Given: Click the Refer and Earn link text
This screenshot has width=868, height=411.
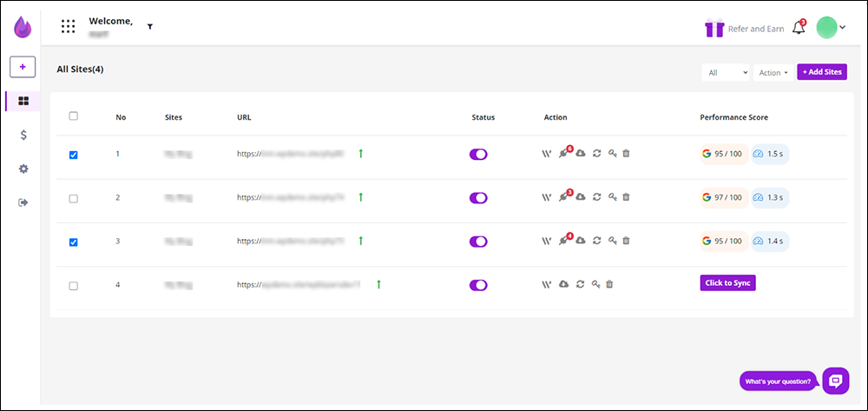Looking at the screenshot, I should [756, 29].
